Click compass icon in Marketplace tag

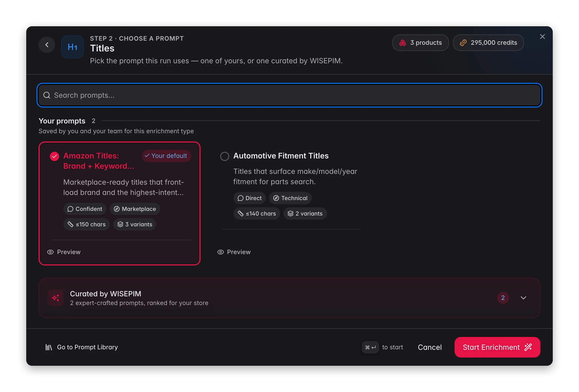pos(117,209)
